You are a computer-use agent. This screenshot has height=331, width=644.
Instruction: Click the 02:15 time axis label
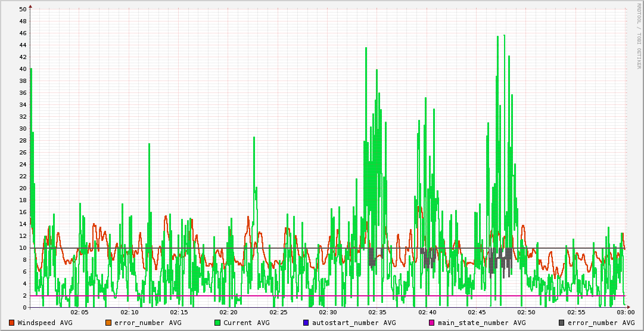[x=179, y=313]
